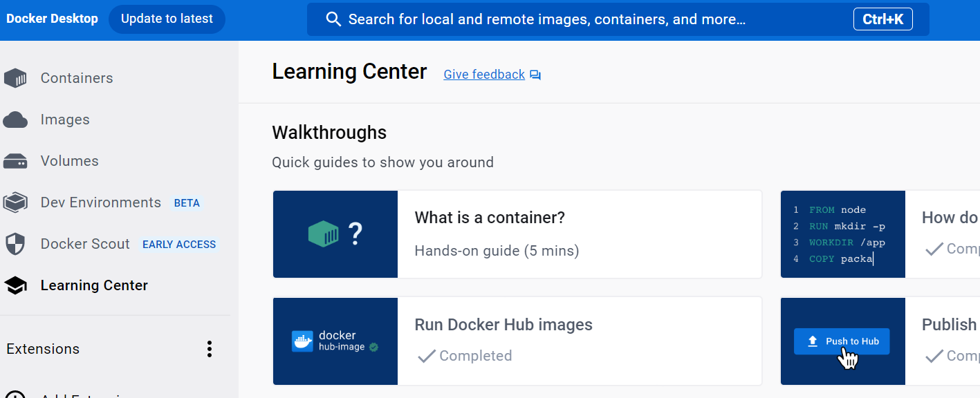
Task: Open Dev Environments
Action: pos(100,202)
